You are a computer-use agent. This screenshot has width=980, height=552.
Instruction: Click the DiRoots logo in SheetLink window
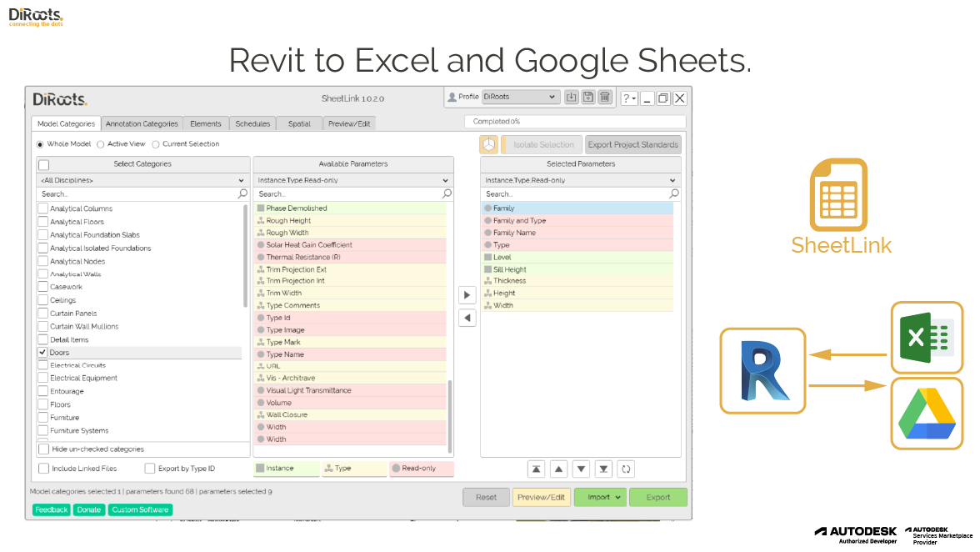point(60,99)
